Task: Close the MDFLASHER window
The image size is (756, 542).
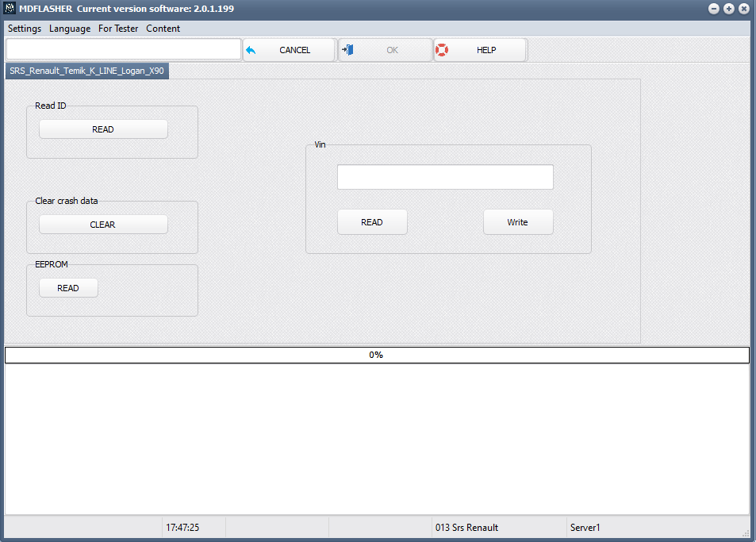Action: (744, 9)
